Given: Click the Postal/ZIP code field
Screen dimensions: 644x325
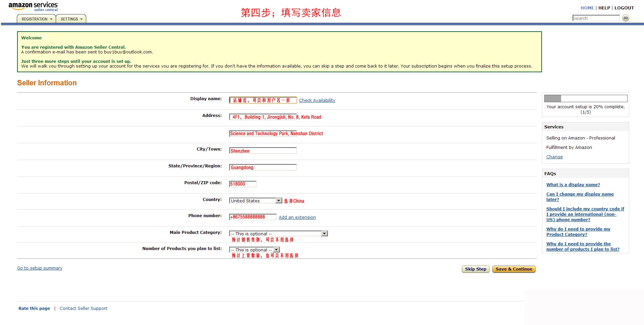Looking at the screenshot, I should [x=243, y=184].
